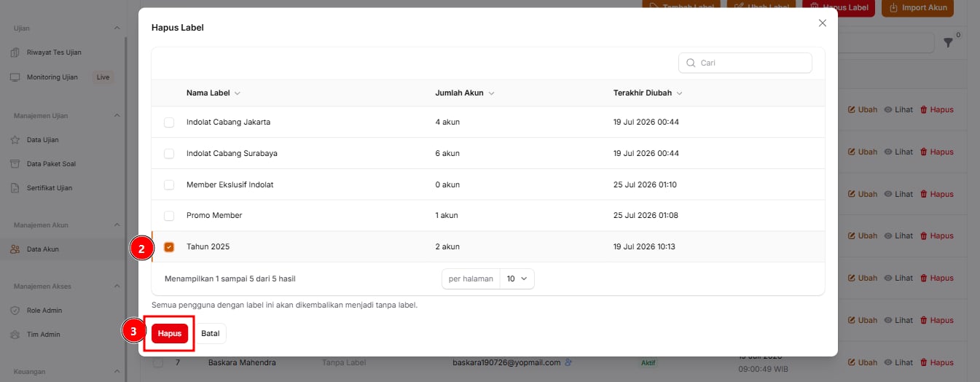Click the Promo Member label name
The image size is (980, 382).
pos(214,216)
